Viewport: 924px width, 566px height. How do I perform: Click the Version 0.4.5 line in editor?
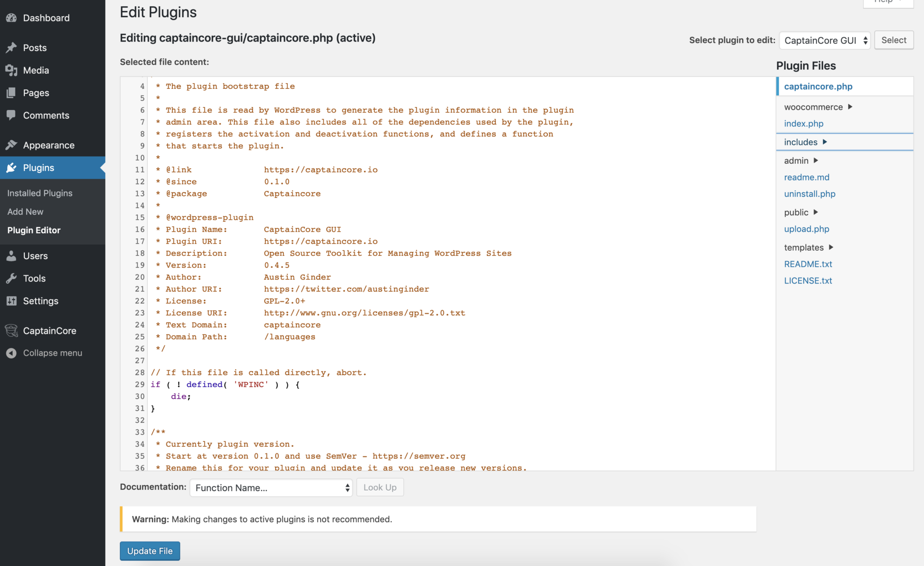[222, 265]
